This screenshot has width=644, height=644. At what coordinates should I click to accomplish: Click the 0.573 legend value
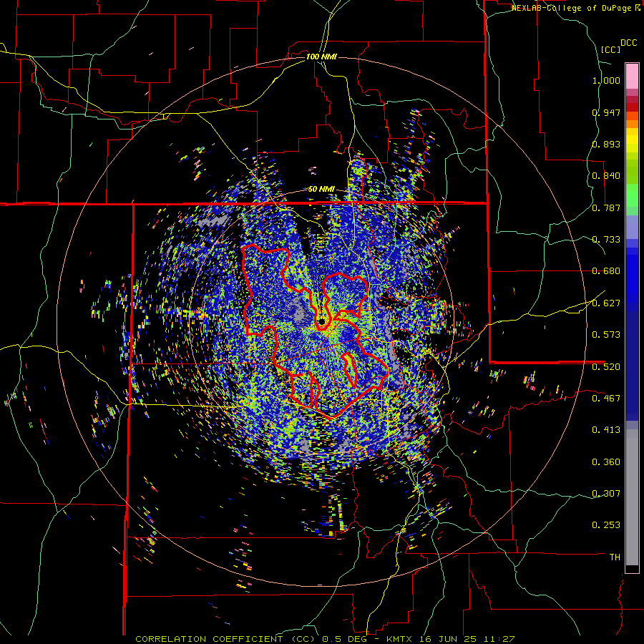point(606,335)
